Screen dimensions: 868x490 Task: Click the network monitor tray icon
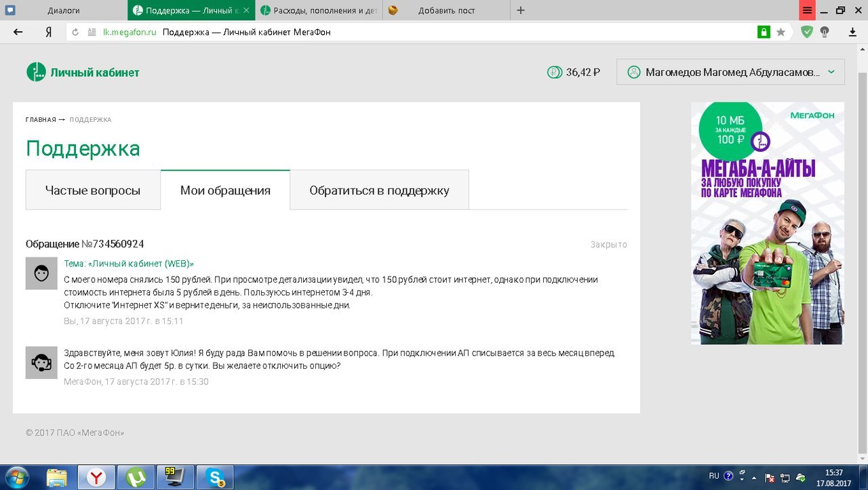coord(786,476)
